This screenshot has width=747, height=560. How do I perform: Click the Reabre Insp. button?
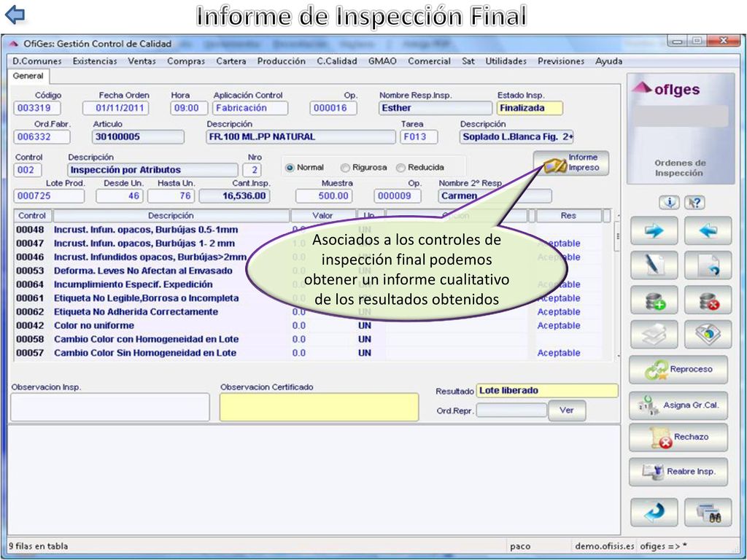point(678,472)
